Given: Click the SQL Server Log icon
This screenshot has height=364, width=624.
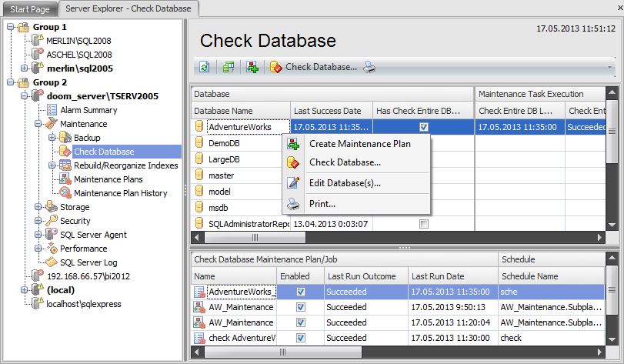Looking at the screenshot, I should 52,262.
